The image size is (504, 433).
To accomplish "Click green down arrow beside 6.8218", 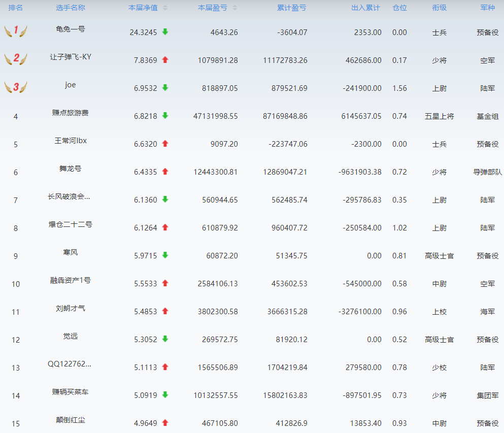I will [165, 115].
